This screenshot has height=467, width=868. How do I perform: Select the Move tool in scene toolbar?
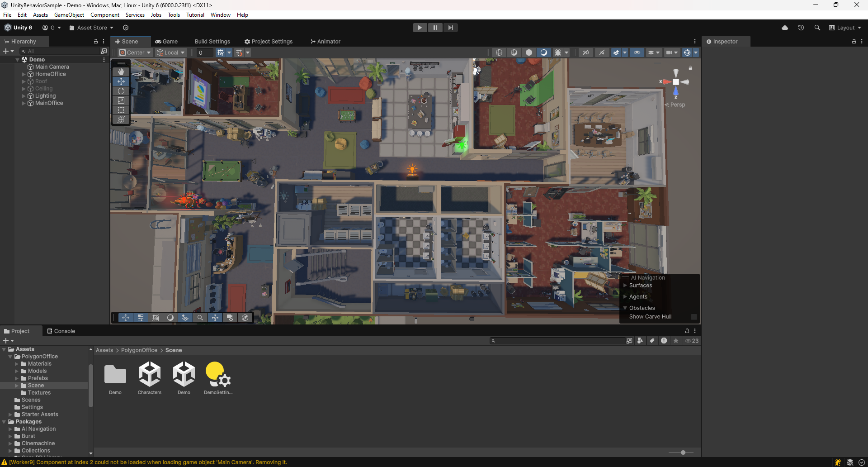click(x=121, y=81)
